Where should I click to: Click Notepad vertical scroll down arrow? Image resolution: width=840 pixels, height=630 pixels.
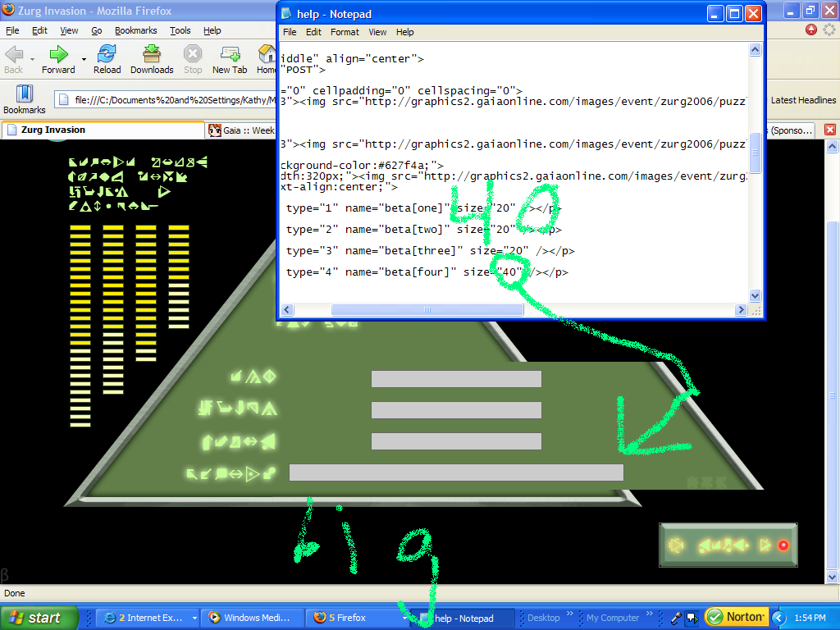point(755,295)
